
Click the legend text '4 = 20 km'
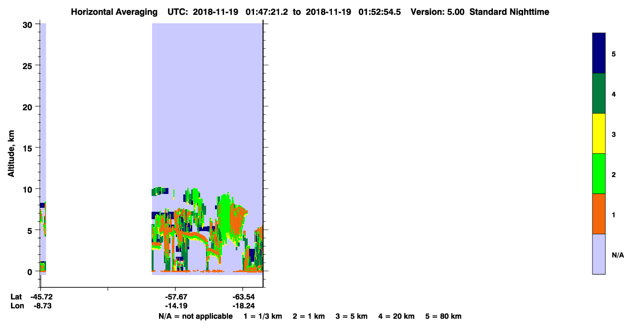pos(397,316)
